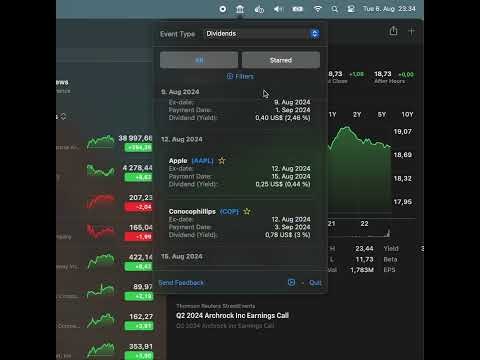Viewport: 480px width, 360px height.
Task: Open the AAPL ticker link
Action: tap(202, 161)
